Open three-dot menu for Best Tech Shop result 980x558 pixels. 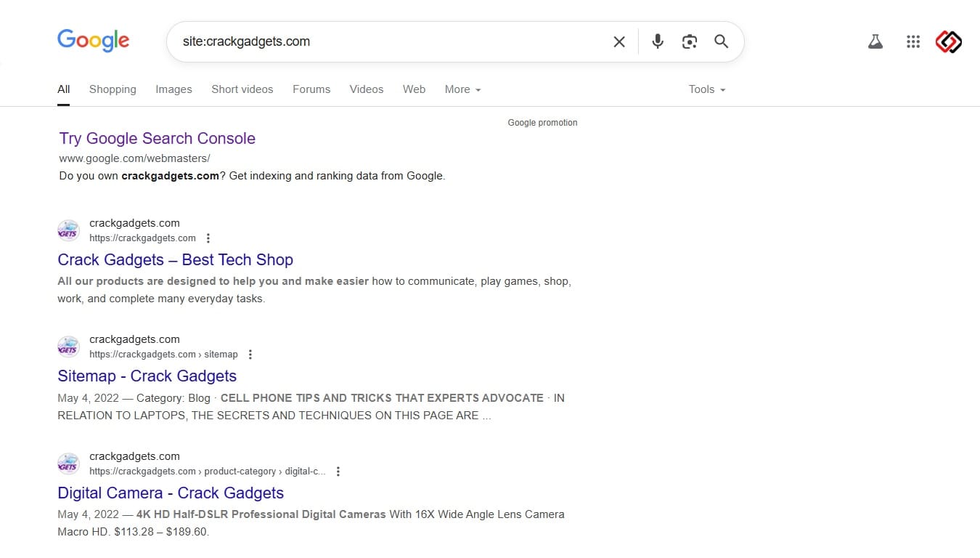point(208,238)
